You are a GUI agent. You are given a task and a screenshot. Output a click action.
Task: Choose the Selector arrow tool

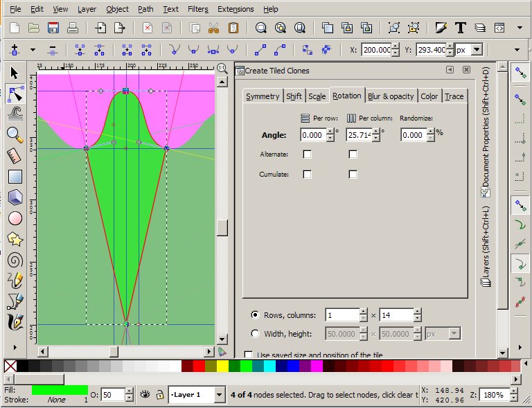[x=15, y=73]
